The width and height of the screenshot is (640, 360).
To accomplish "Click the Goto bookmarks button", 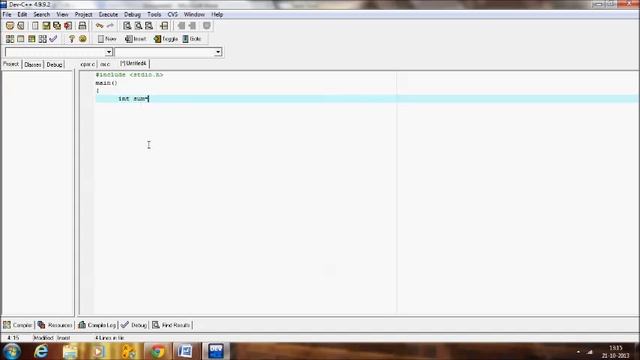I will tap(192, 39).
